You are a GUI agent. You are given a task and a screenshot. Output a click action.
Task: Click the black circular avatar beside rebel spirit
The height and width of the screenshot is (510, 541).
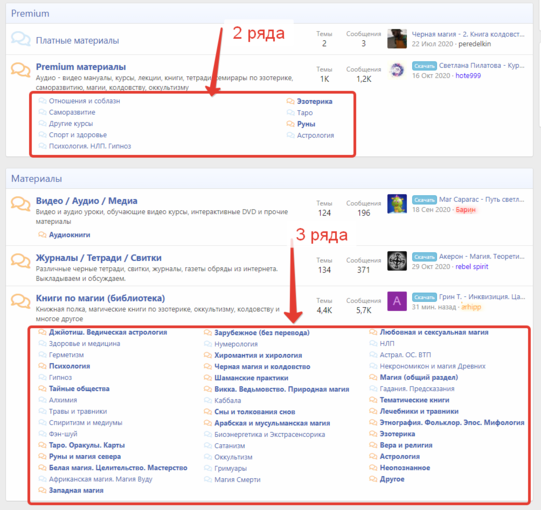[x=397, y=261]
